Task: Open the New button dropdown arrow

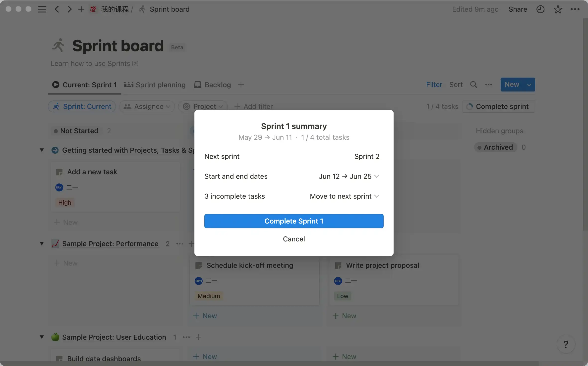Action: [529, 85]
